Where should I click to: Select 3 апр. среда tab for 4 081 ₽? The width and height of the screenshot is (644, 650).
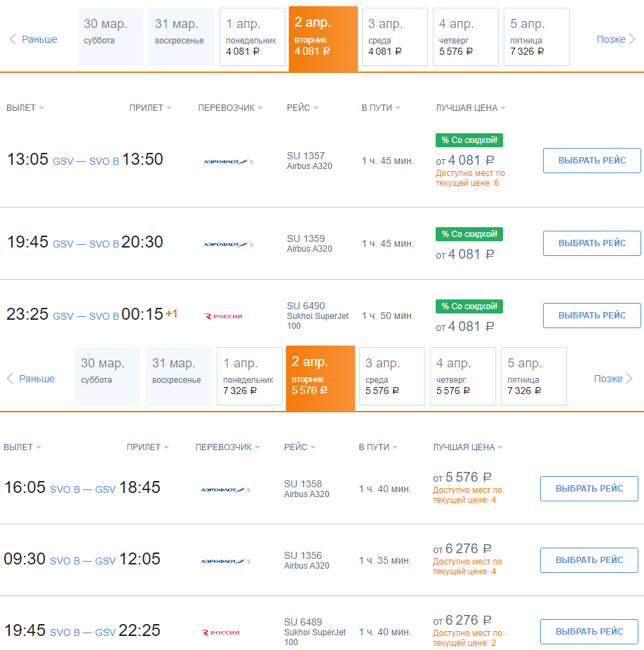[x=394, y=37]
